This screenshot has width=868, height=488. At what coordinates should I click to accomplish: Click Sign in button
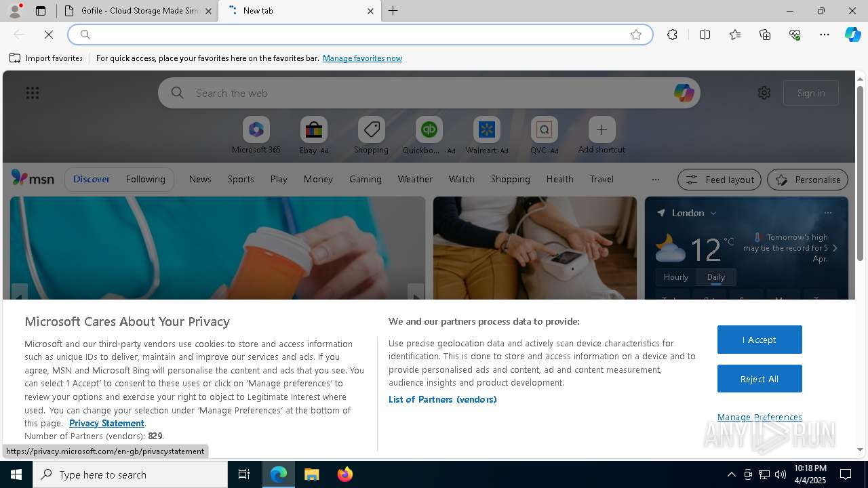(811, 93)
